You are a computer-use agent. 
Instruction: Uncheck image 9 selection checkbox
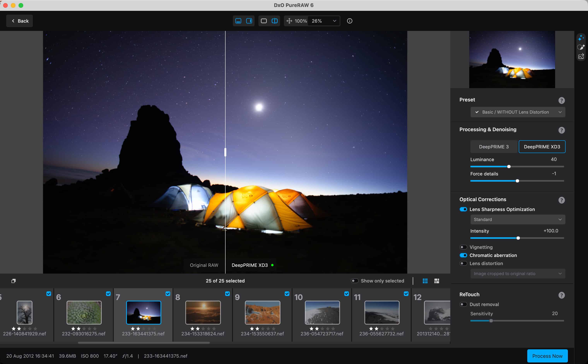(287, 293)
